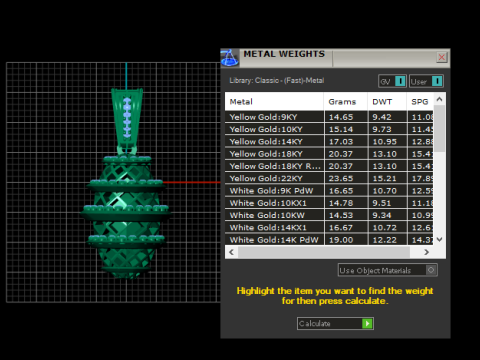Image resolution: width=480 pixels, height=360 pixels.
Task: Click the horizontal scrollbar right arrow
Action: pos(427,252)
